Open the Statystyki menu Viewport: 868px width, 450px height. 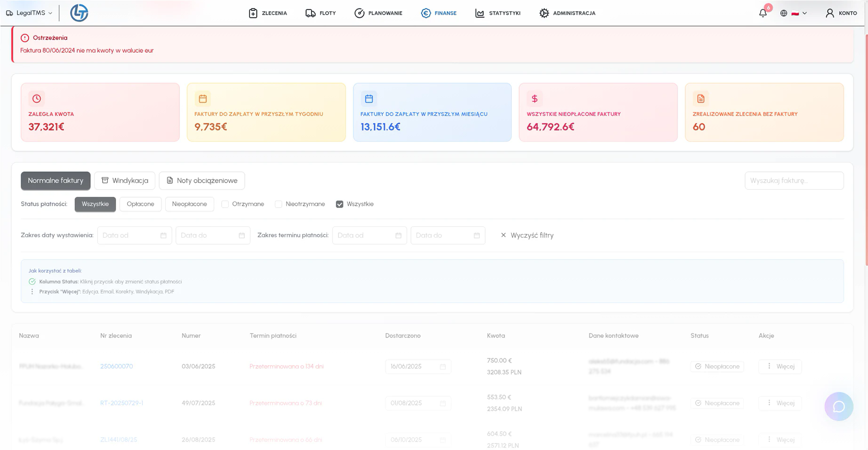[498, 13]
